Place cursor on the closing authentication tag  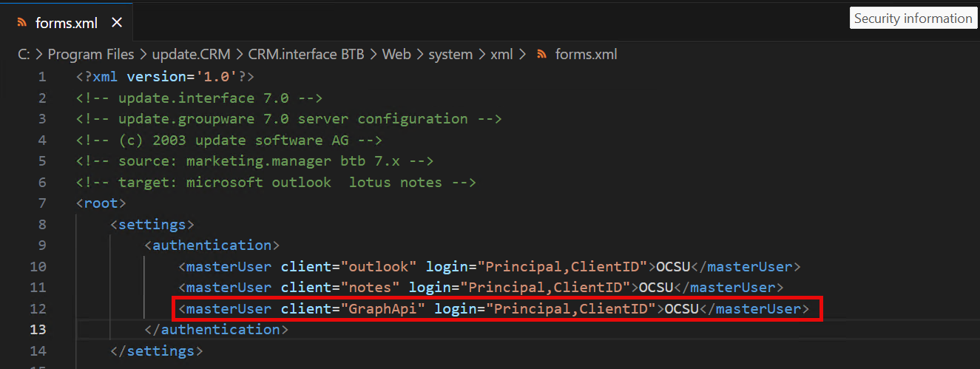click(x=217, y=330)
